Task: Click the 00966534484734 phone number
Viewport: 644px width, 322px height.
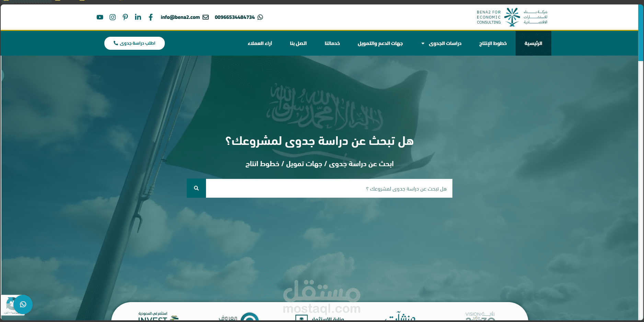Action: coord(235,17)
